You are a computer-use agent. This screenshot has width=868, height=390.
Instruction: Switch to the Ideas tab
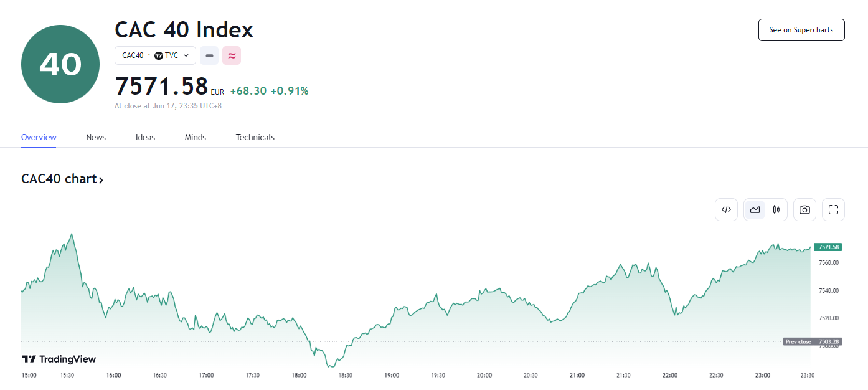pos(145,137)
